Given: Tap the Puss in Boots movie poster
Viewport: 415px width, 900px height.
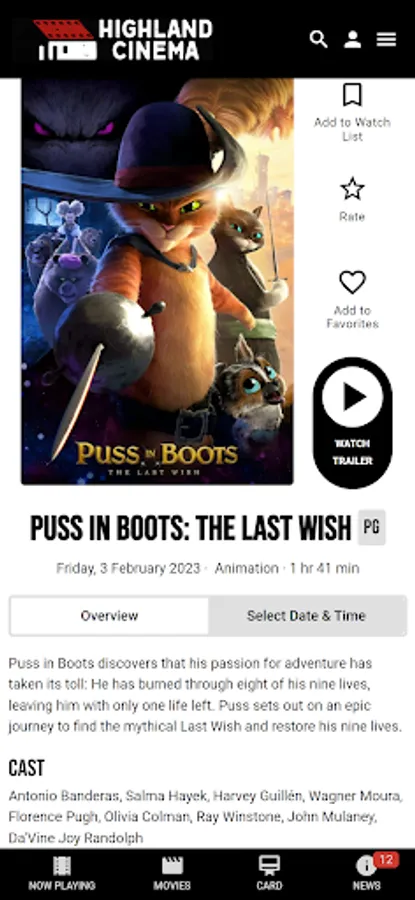Looking at the screenshot, I should [157, 281].
